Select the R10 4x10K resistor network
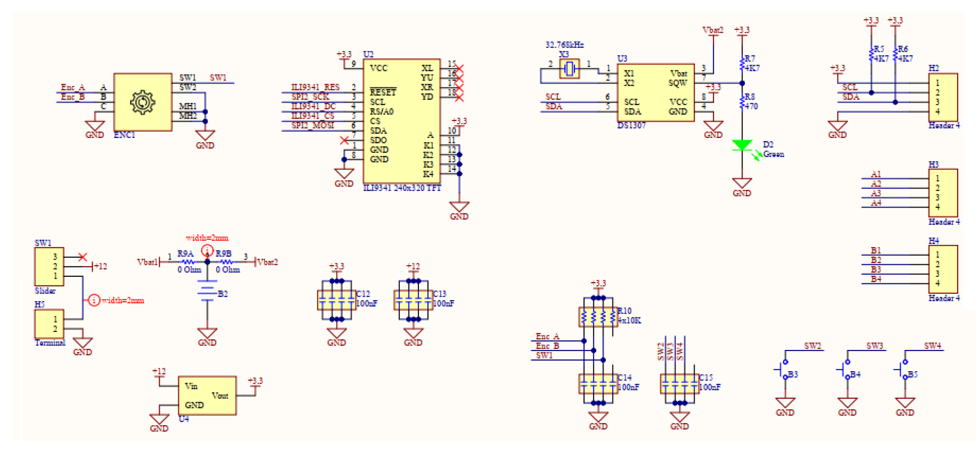The height and width of the screenshot is (453, 980). (598, 317)
